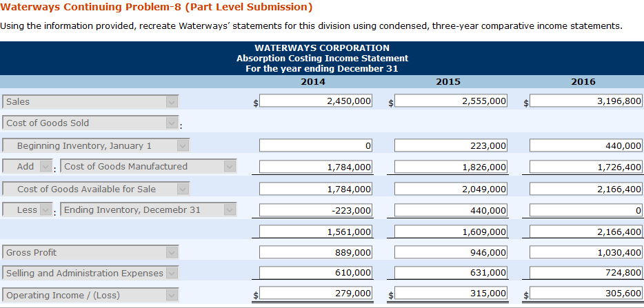The height and width of the screenshot is (308, 644).
Task: Click the 2014 cost of goods sold total 1,561,000
Action: tap(315, 232)
